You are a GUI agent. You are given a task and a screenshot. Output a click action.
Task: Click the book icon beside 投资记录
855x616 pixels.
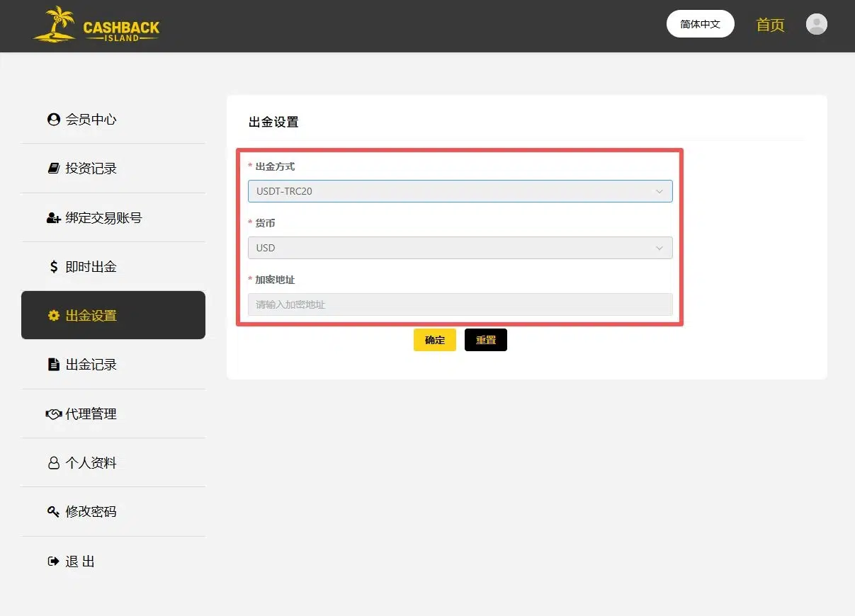[53, 169]
